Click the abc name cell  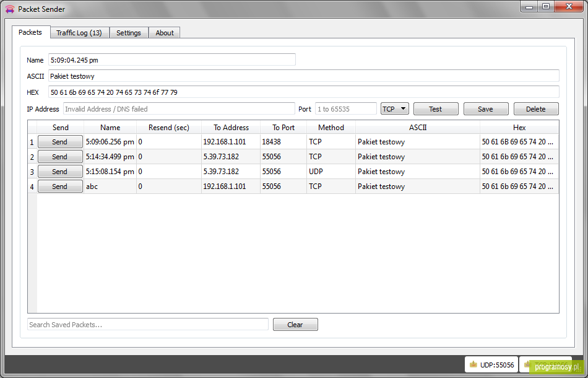click(x=110, y=187)
